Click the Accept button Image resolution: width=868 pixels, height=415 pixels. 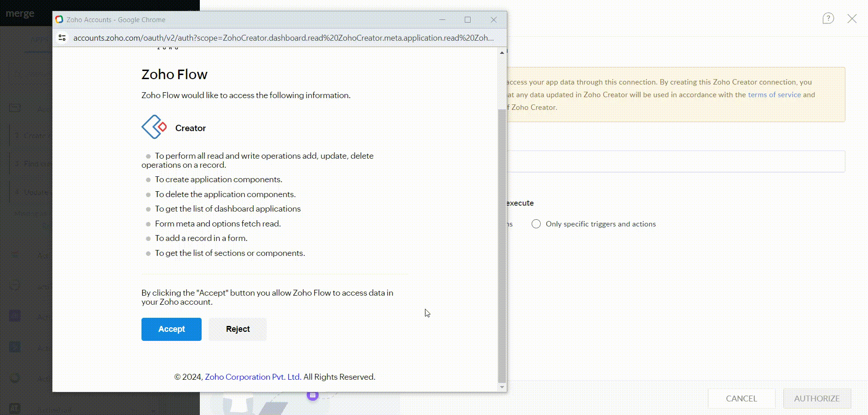(x=171, y=329)
